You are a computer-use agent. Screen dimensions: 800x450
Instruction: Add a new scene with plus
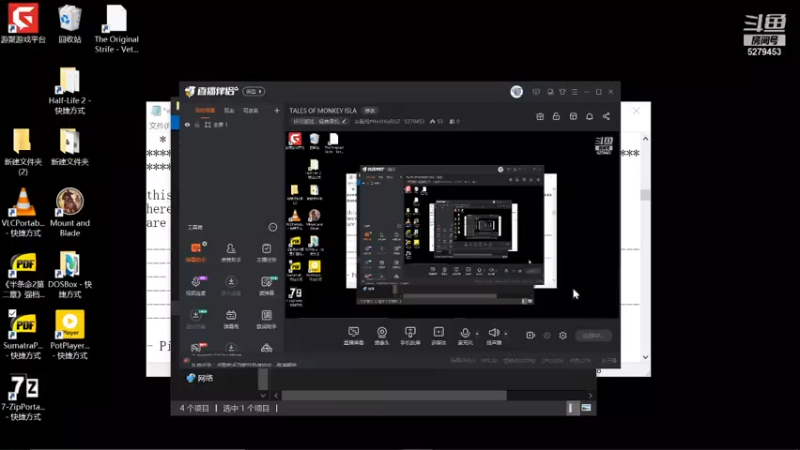pos(277,110)
